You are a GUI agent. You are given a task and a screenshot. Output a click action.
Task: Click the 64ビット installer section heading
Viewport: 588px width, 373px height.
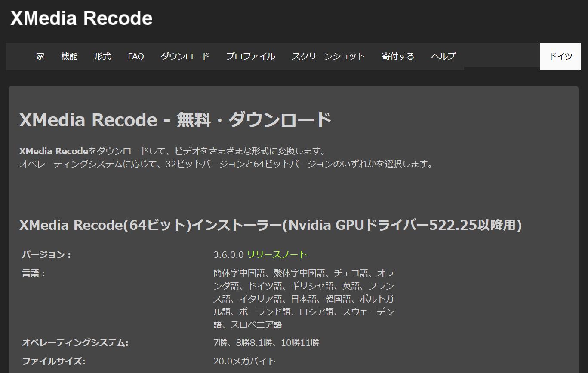[x=271, y=225]
